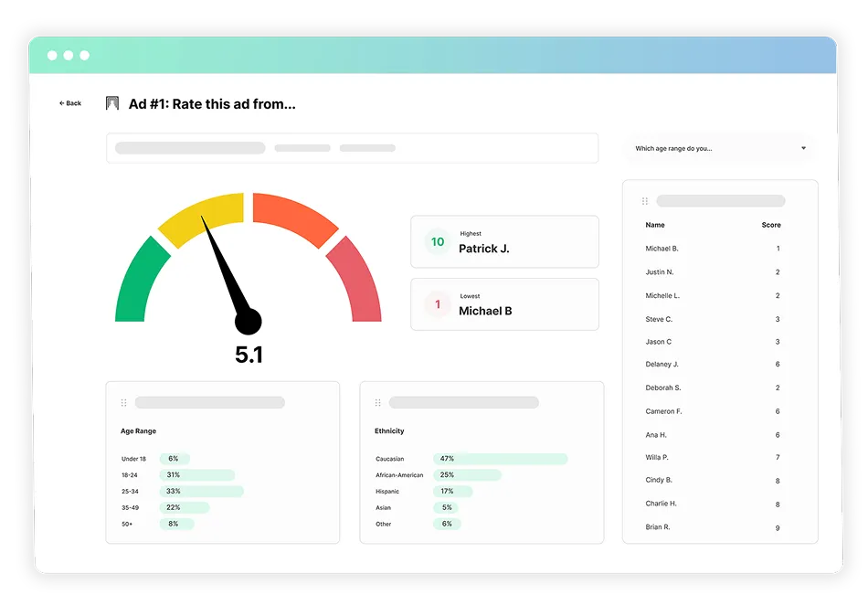Click the "Back" link
868x616 pixels.
click(69, 103)
